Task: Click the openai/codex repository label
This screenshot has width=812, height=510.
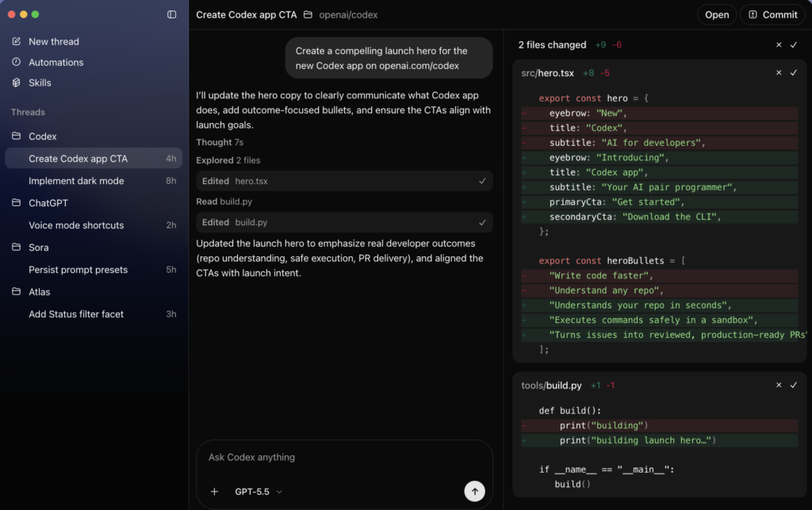Action: [348, 15]
